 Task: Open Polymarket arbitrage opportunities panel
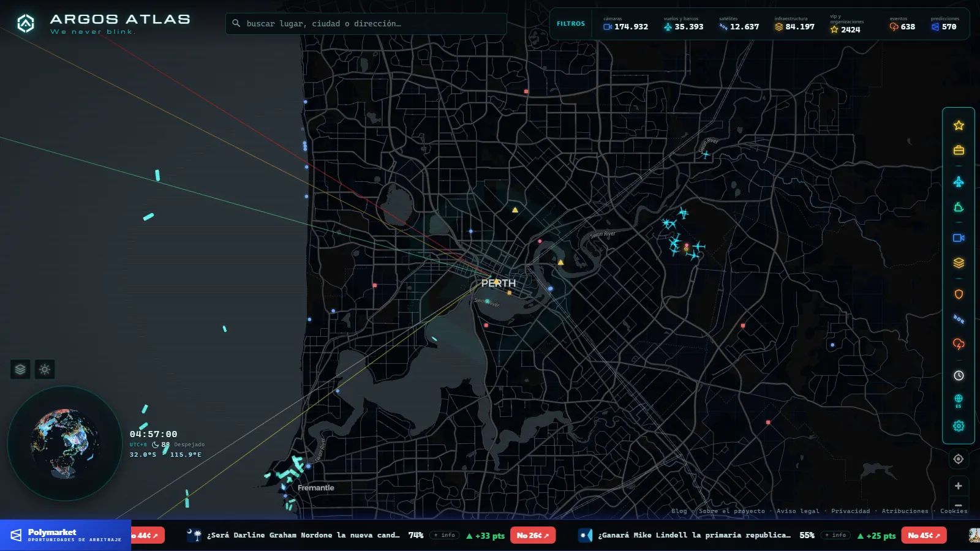(66, 535)
